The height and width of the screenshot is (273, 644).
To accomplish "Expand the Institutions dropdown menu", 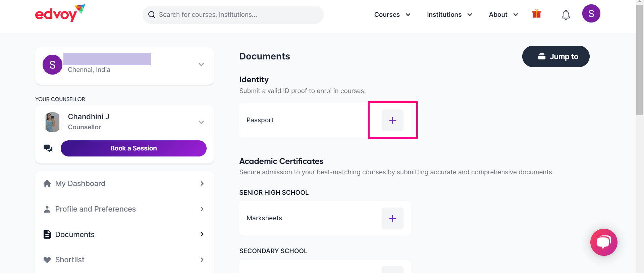I will coord(449,14).
